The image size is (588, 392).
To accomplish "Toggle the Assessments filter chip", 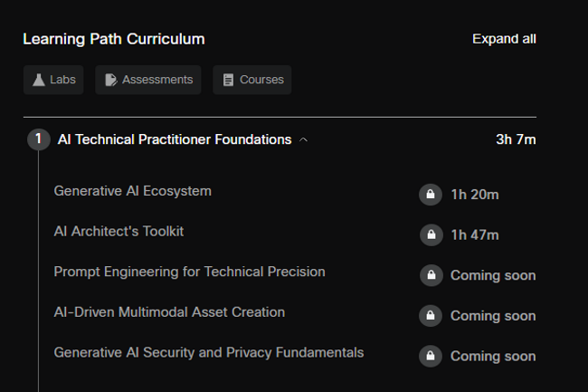I will [x=148, y=80].
